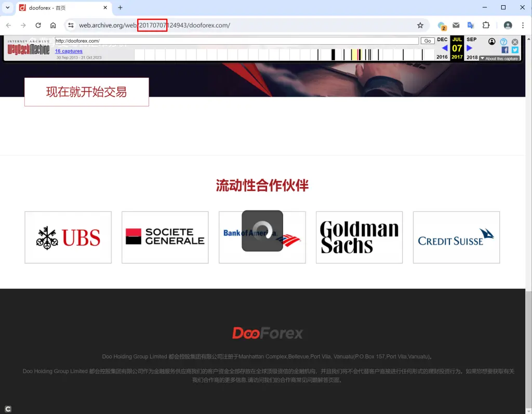Viewport: 532px width, 414px height.
Task: Open the Extensions puzzle icon
Action: tap(486, 25)
